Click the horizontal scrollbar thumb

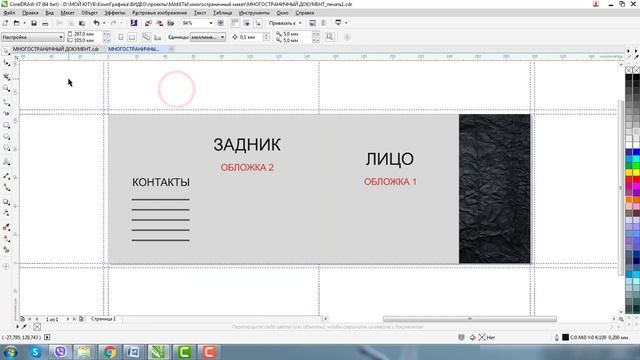469,319
